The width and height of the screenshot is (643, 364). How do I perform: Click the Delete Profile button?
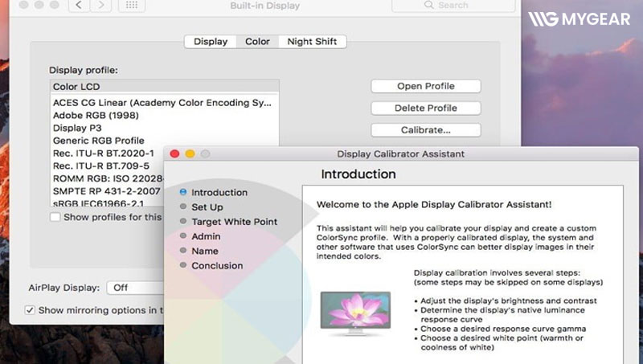click(425, 108)
